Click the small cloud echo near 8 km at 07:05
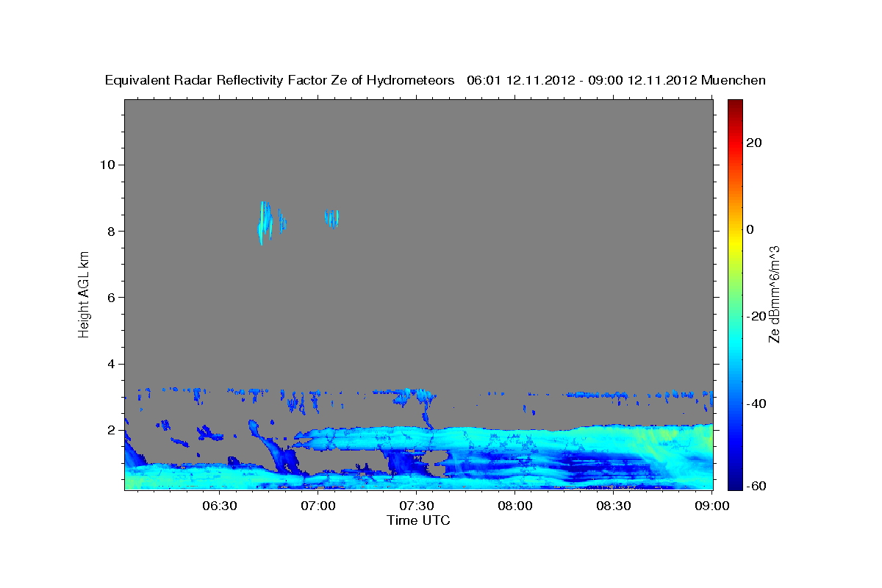 point(331,218)
